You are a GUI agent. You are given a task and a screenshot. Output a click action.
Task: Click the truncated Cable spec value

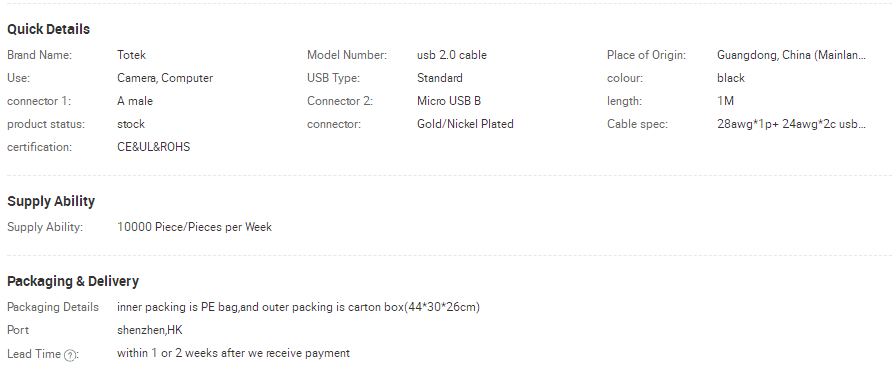[x=792, y=124]
